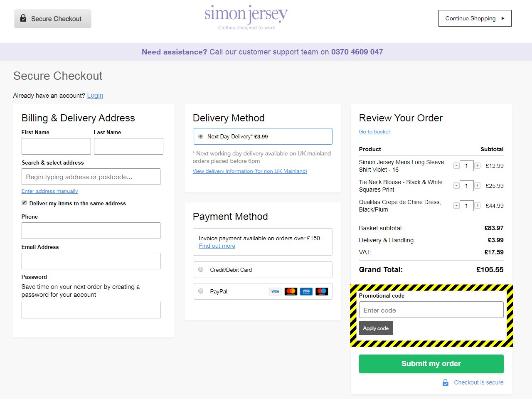Click Delivery & Handling value £3.99
Screen dimensions: 532x399
pyautogui.click(x=496, y=240)
